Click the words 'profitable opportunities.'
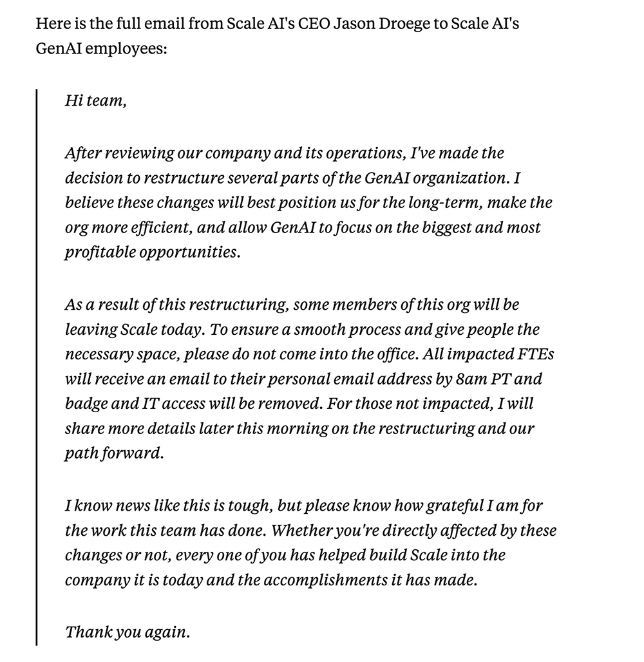This screenshot has height=662, width=644. pos(153,252)
